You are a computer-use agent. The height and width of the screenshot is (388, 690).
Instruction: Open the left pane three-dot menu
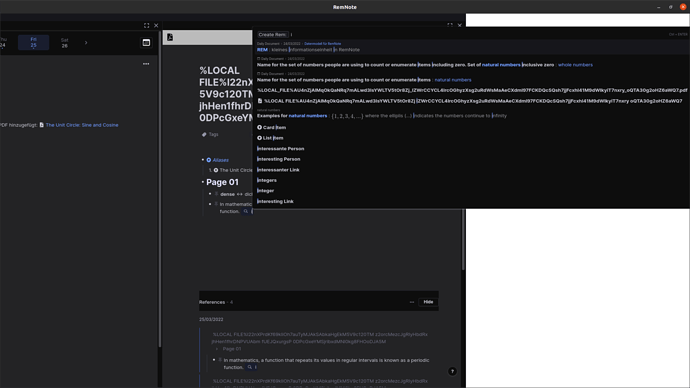point(146,64)
